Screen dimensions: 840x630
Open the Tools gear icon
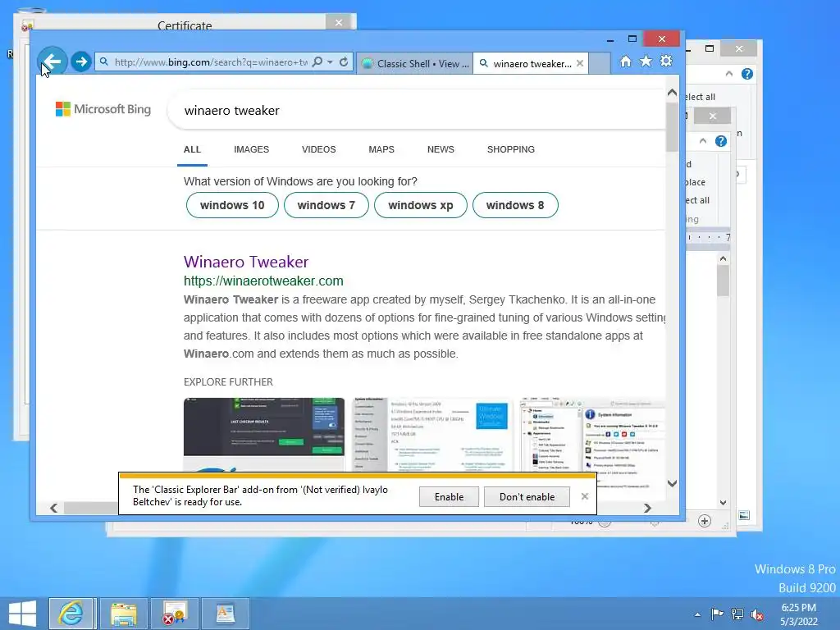666,62
